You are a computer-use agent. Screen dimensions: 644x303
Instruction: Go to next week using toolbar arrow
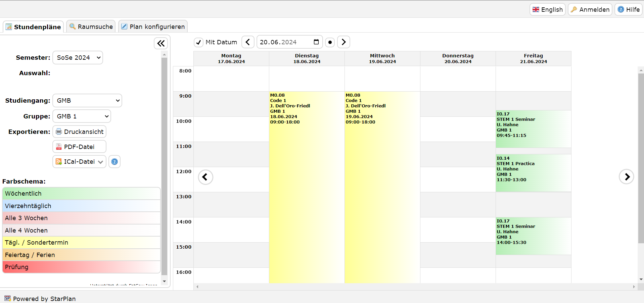343,42
